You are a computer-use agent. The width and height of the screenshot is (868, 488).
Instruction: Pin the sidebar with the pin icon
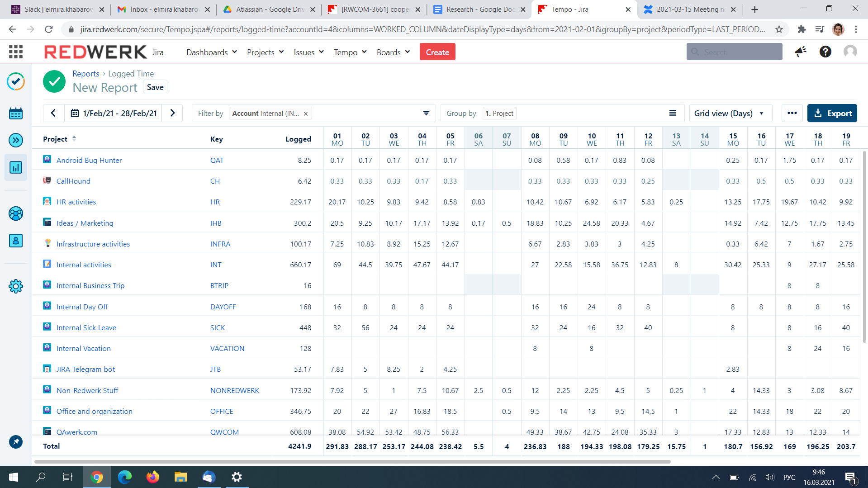(16, 442)
